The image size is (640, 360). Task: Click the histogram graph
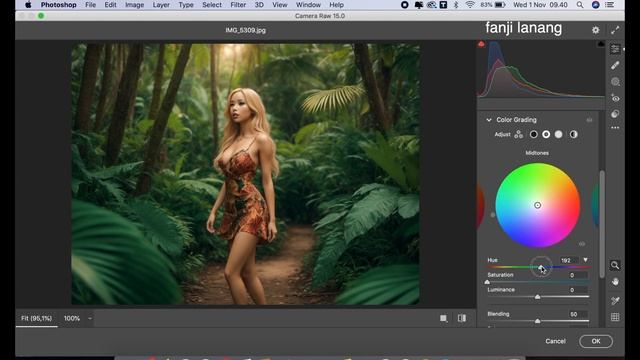point(541,69)
